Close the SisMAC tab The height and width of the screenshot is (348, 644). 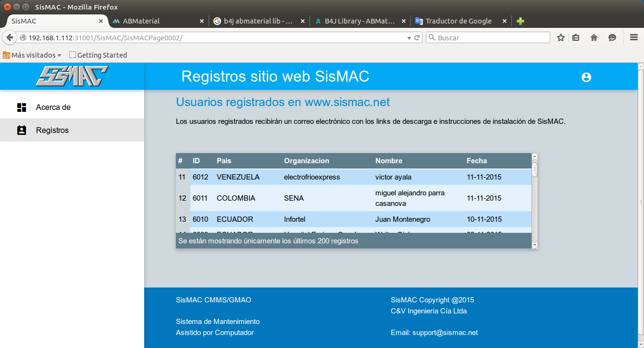(101, 21)
